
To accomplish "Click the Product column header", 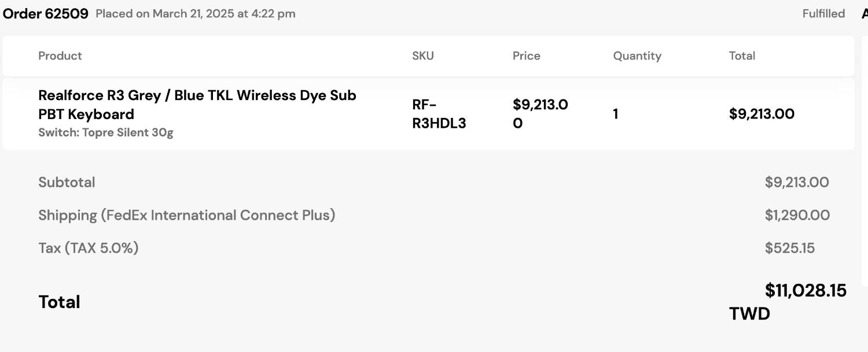I will point(60,56).
